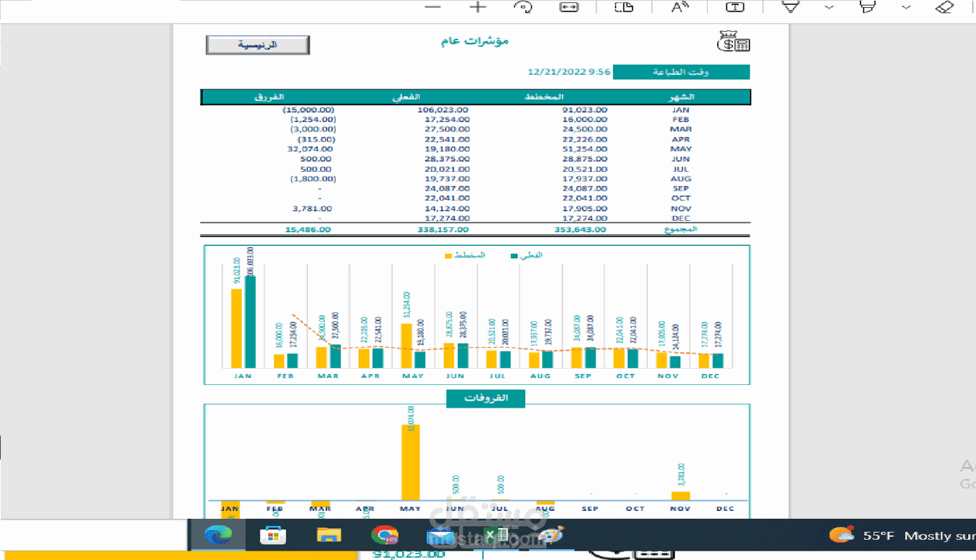Click the الفروقات chart title
976x560 pixels.
point(486,398)
